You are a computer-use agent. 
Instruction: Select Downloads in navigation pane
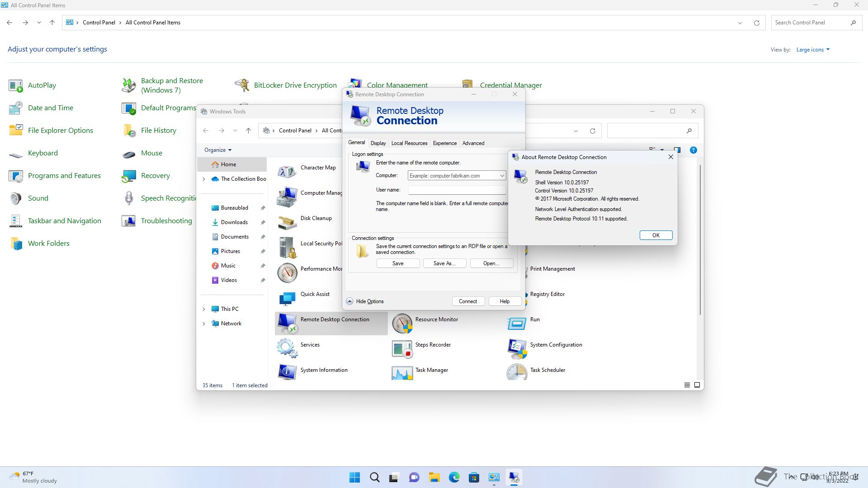coord(234,222)
